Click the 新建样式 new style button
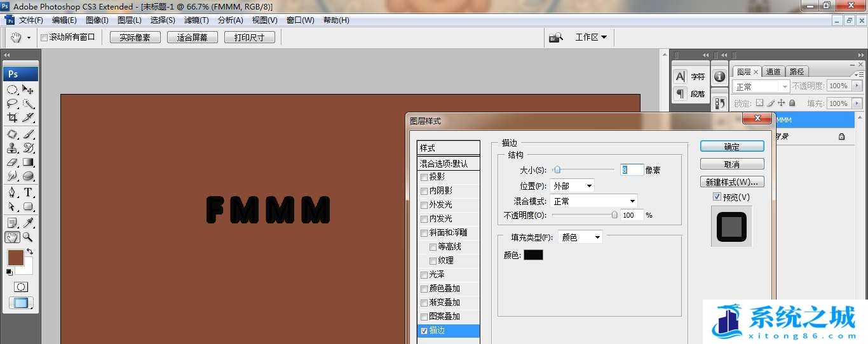Image resolution: width=868 pixels, height=344 pixels. coord(731,182)
